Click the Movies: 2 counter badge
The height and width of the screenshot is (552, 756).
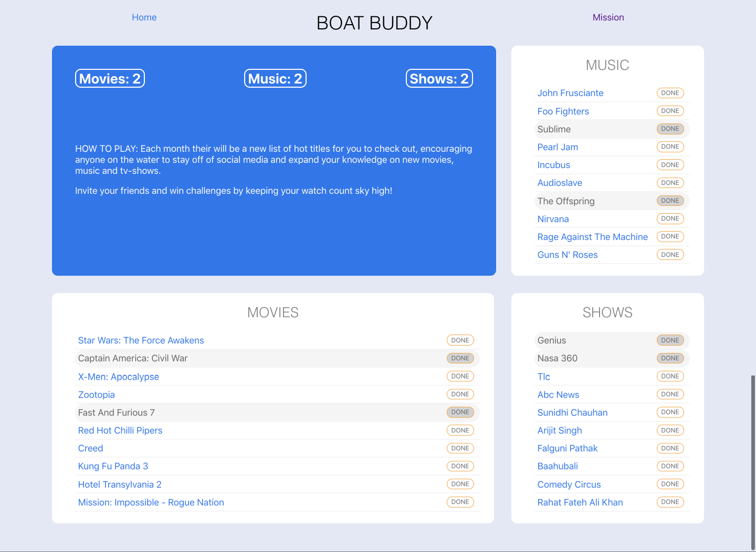(110, 78)
